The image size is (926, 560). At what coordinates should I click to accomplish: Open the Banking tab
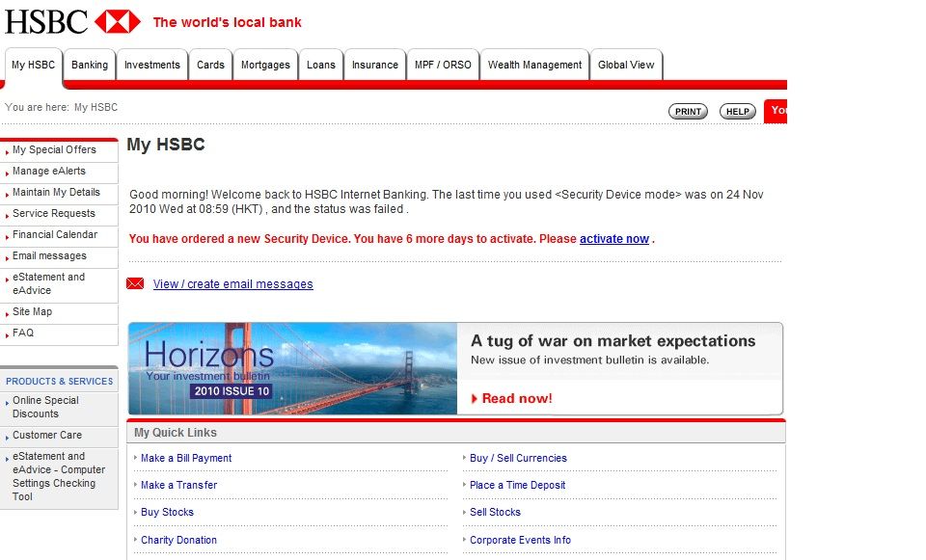(x=90, y=65)
